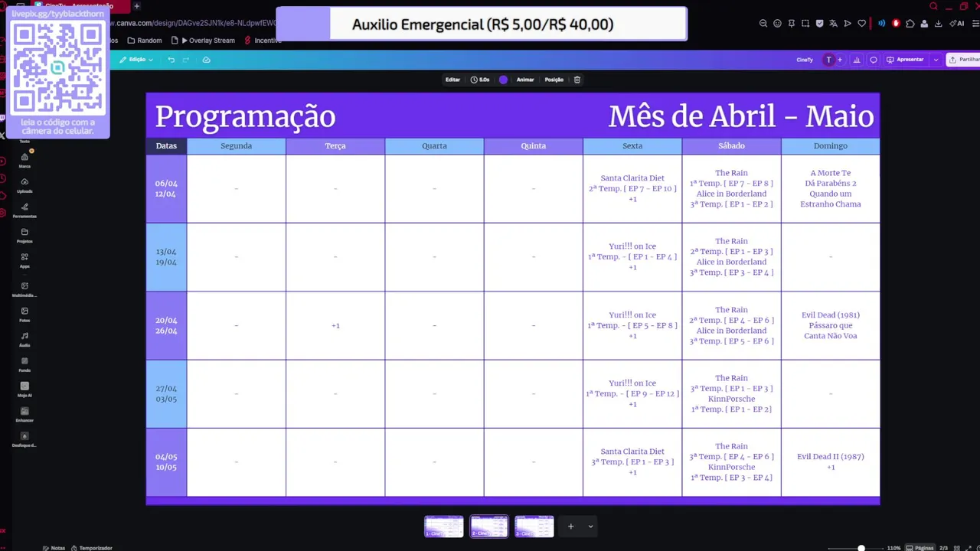The width and height of the screenshot is (980, 551).
Task: Click the browser heart favorites icon
Action: (861, 24)
